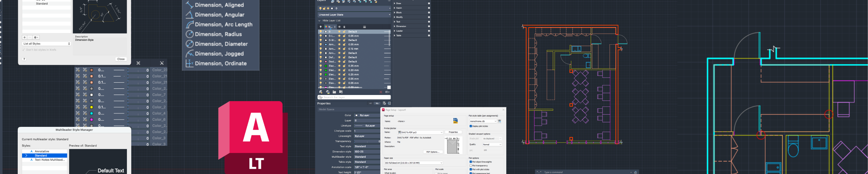Select Text-Notes Multilead... style
This screenshot has width=868, height=174.
(44, 160)
